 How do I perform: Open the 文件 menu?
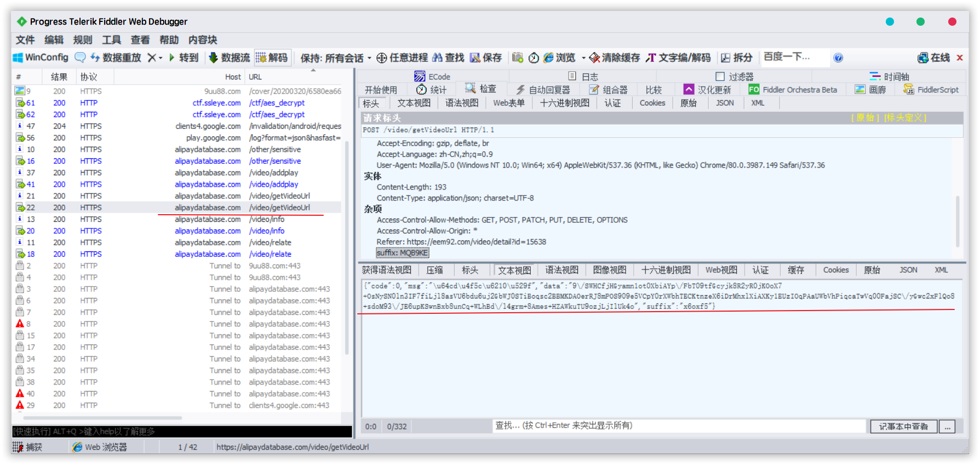pyautogui.click(x=25, y=40)
